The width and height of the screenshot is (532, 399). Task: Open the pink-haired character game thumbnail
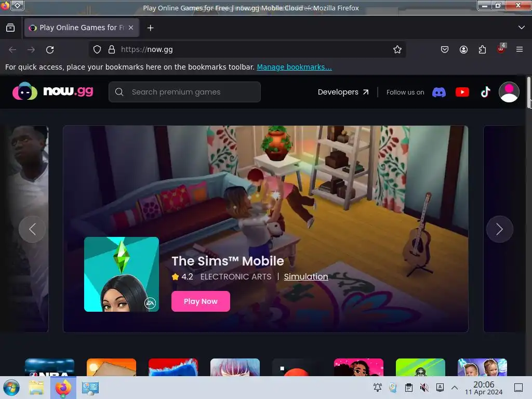[235, 367]
